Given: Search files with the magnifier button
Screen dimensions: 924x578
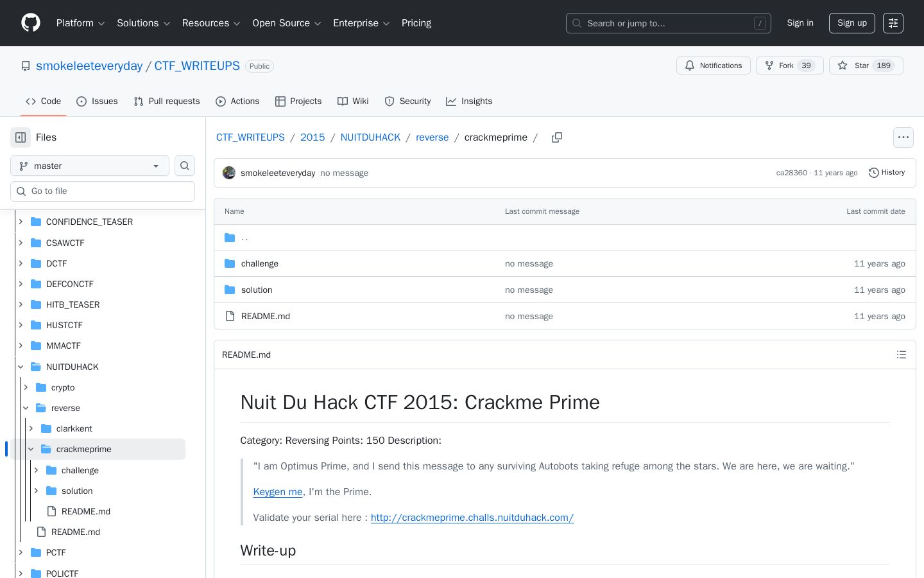Looking at the screenshot, I should point(185,166).
